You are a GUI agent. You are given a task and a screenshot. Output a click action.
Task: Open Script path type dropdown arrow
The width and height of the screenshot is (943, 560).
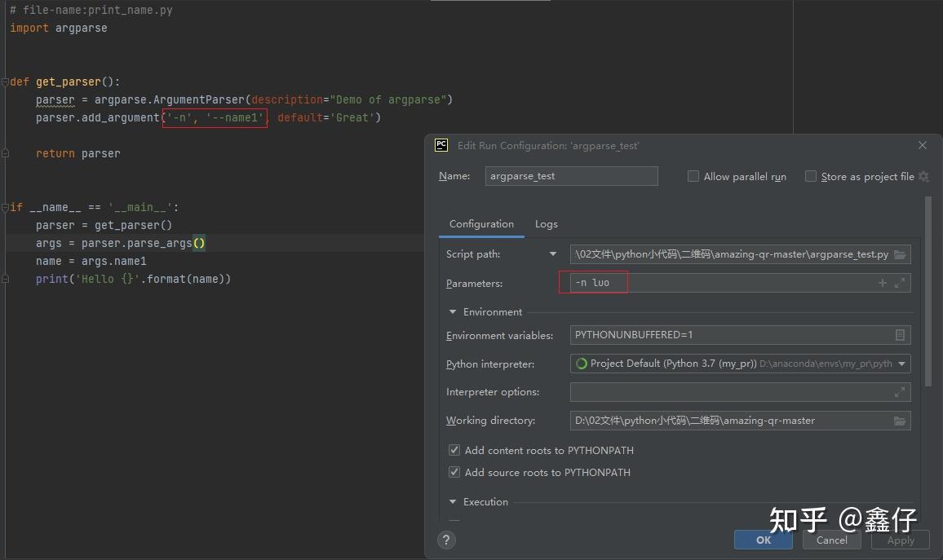pos(553,254)
